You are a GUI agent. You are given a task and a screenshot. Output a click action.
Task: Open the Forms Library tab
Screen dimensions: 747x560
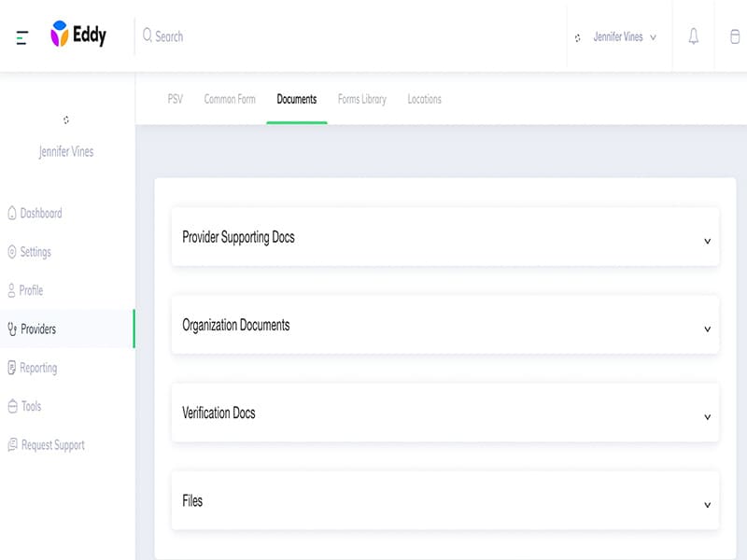pos(362,99)
